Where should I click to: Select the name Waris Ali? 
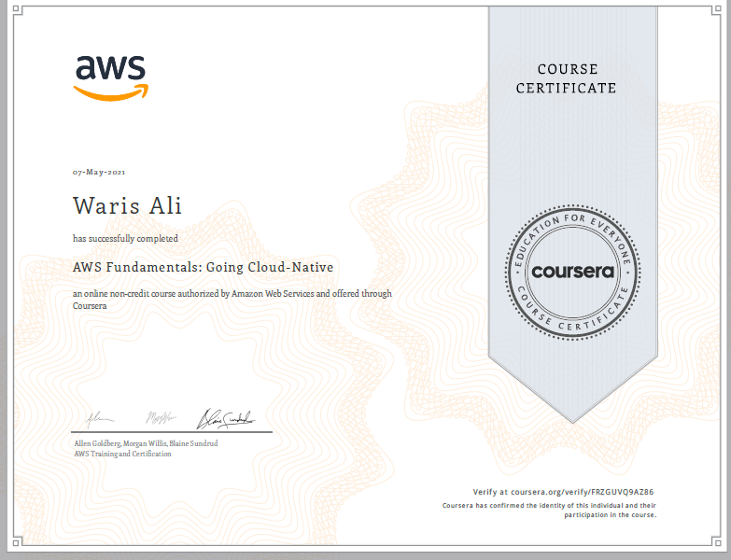click(127, 206)
